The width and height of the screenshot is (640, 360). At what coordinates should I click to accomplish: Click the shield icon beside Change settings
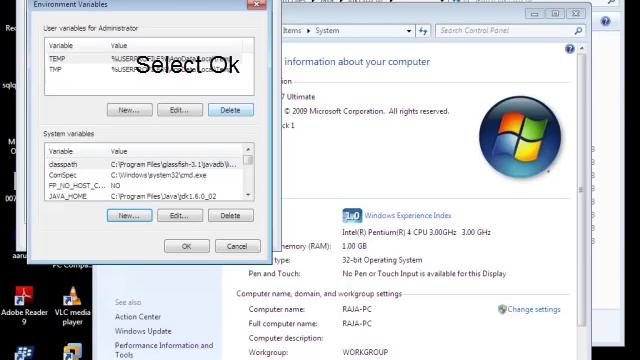click(x=502, y=309)
